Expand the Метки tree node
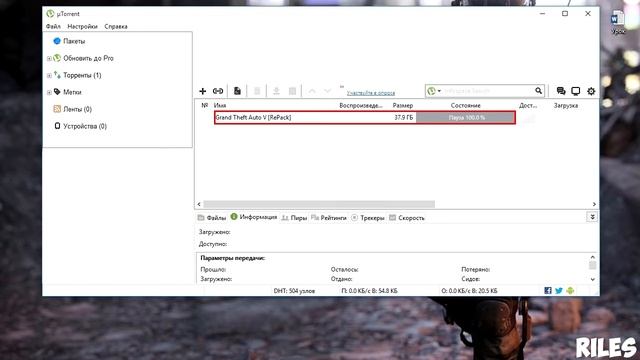The width and height of the screenshot is (640, 360). pos(49,92)
